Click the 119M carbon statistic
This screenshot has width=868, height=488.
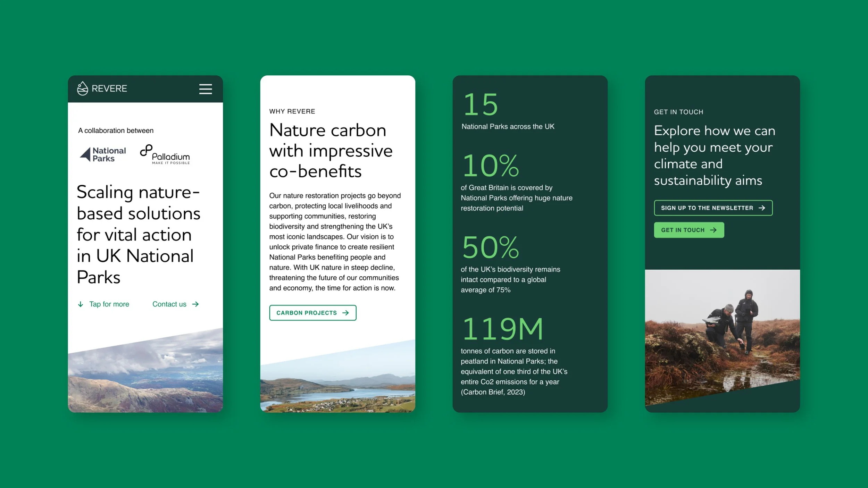point(503,329)
